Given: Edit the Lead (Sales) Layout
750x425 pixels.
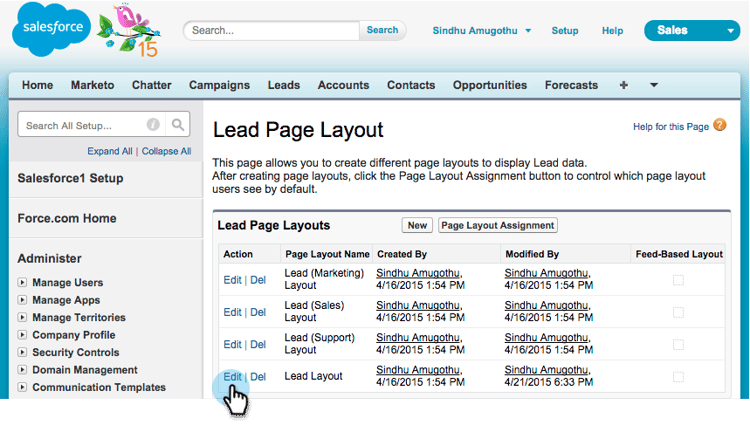Looking at the screenshot, I should (232, 312).
